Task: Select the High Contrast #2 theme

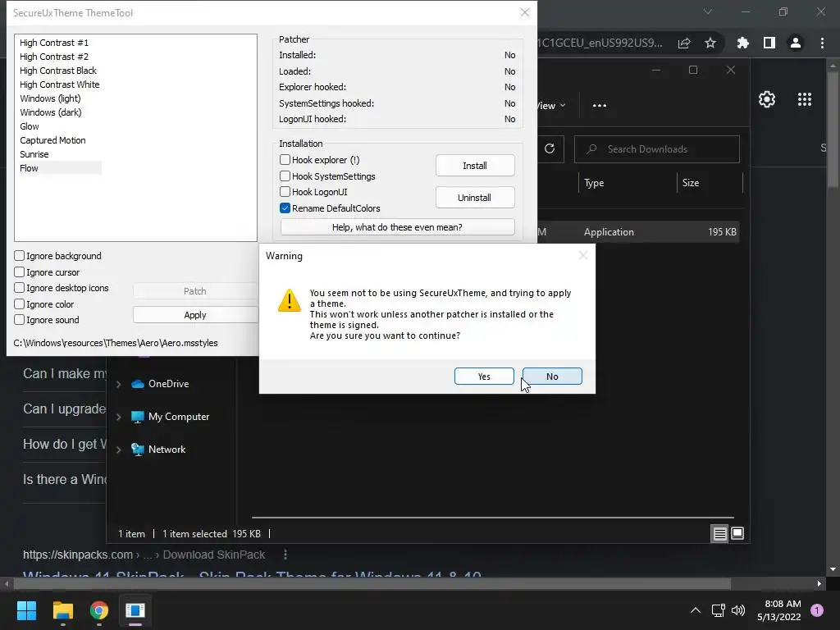Action: click(x=54, y=57)
